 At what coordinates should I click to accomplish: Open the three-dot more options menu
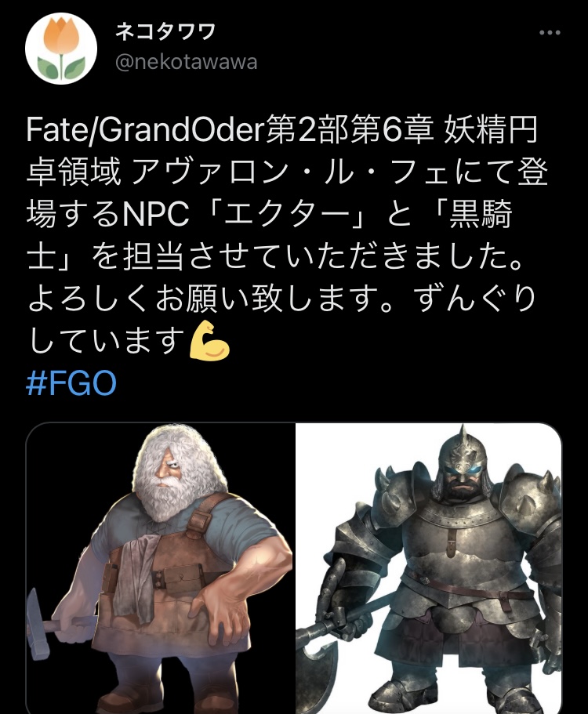point(550,33)
